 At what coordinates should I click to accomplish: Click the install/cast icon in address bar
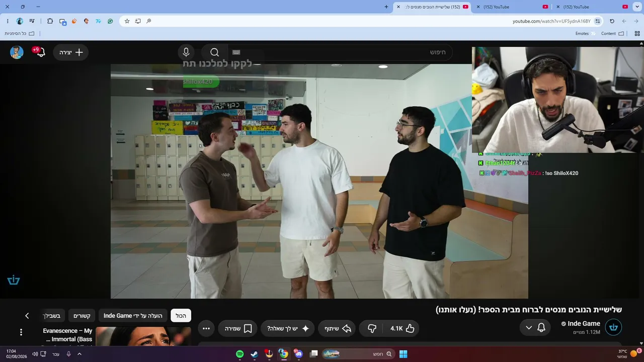tap(138, 21)
